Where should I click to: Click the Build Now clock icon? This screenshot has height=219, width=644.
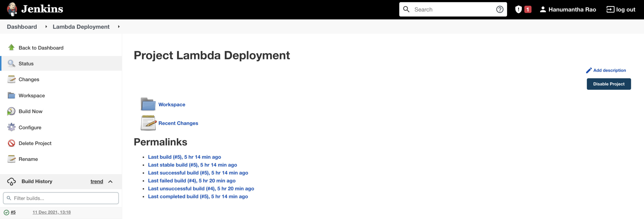(x=11, y=111)
